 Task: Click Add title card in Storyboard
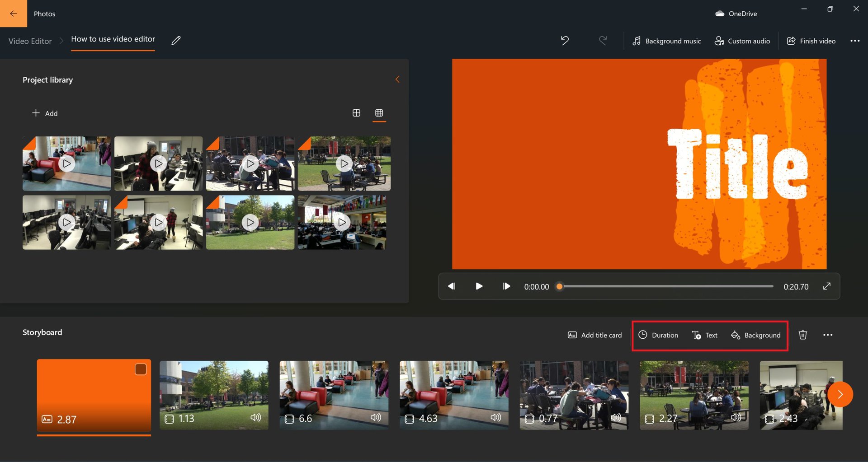pos(594,335)
